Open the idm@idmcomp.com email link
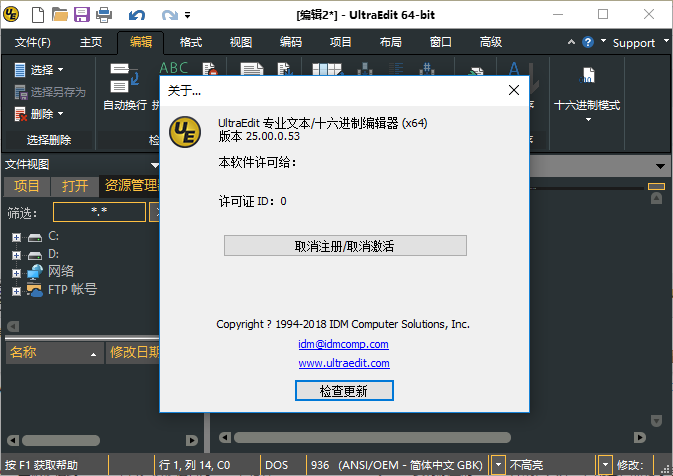Viewport: 673px width, 476px height. point(343,344)
